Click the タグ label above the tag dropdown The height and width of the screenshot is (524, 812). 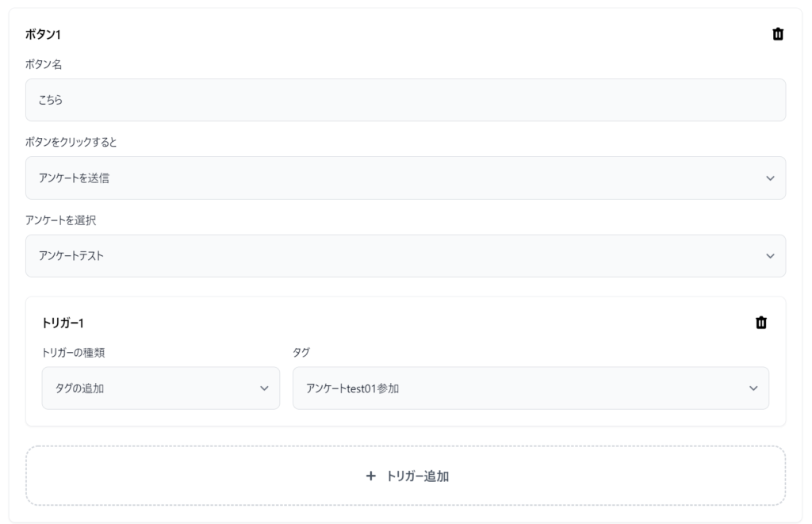point(301,353)
